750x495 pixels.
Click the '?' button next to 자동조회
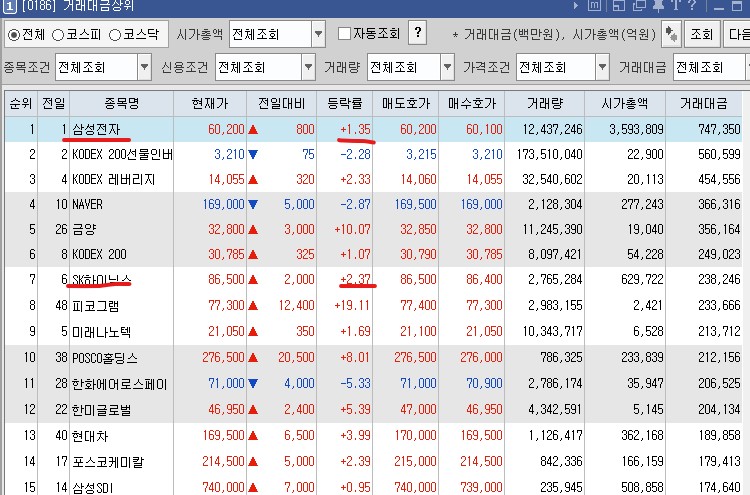(x=418, y=33)
